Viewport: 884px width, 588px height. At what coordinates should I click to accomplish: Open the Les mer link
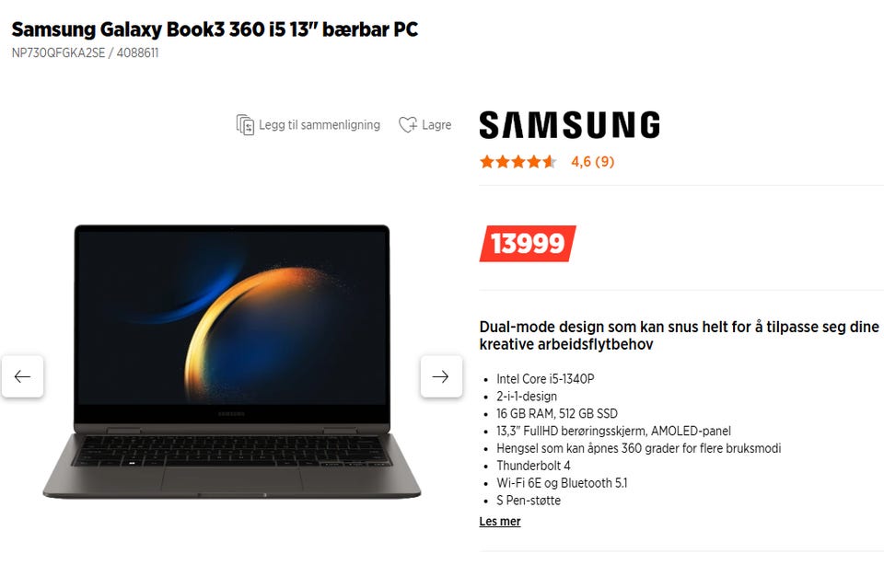tap(499, 522)
